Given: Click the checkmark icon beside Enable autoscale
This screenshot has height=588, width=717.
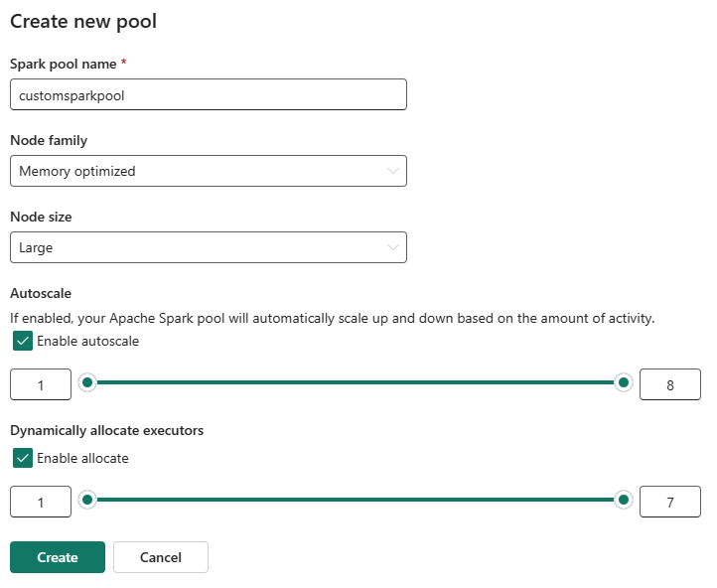Looking at the screenshot, I should tap(23, 341).
